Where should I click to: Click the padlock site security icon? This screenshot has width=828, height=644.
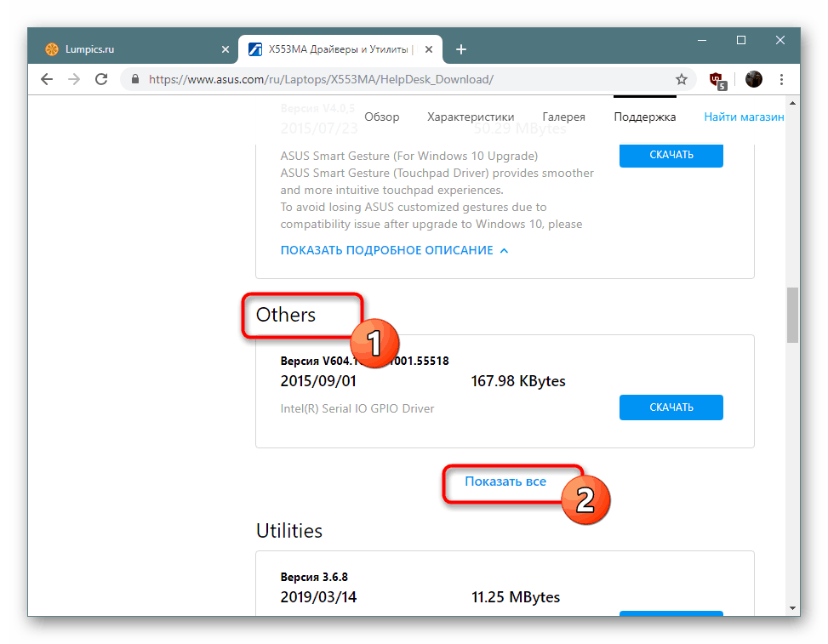coord(135,79)
